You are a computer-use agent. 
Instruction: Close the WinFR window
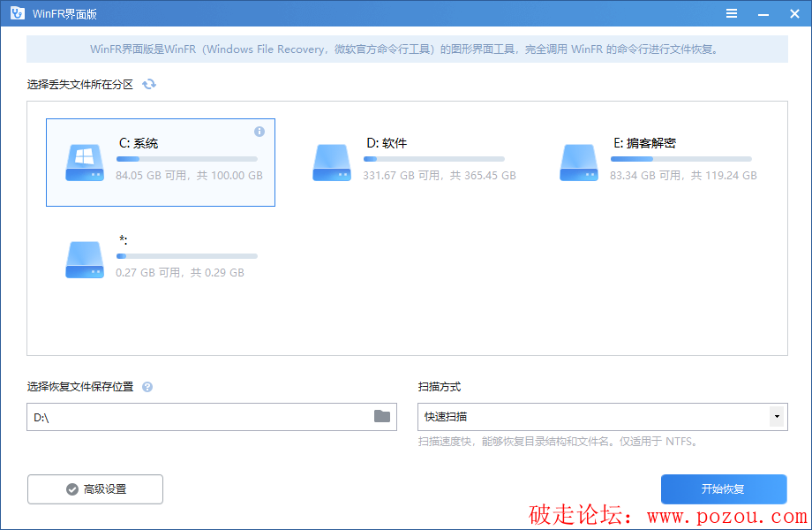pyautogui.click(x=792, y=13)
